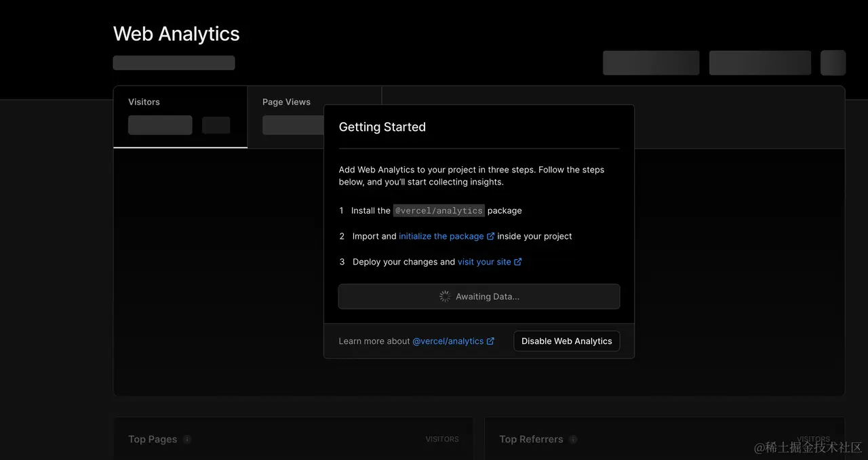The height and width of the screenshot is (460, 868).
Task: Click the @vercel/analytics code snippet in step 1
Action: [439, 210]
